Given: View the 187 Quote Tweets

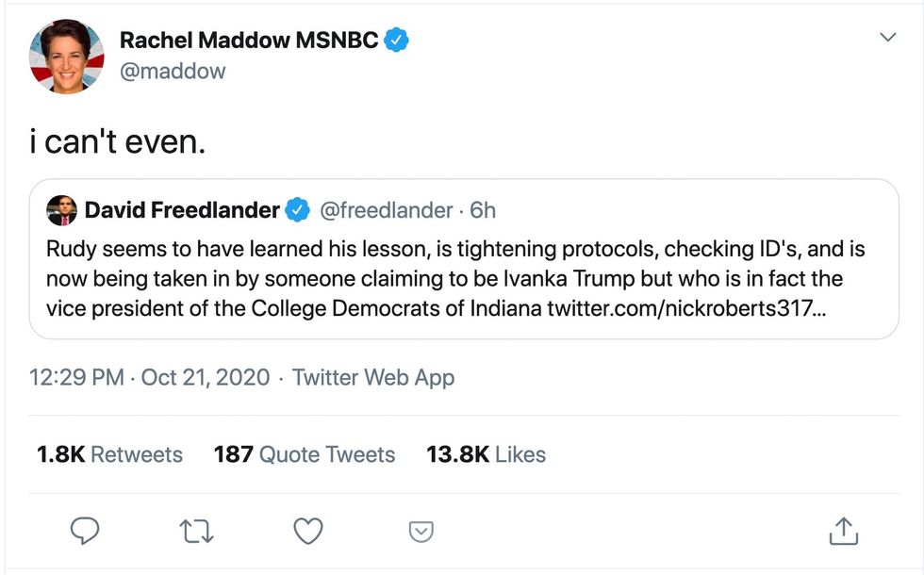Looking at the screenshot, I should [x=305, y=454].
